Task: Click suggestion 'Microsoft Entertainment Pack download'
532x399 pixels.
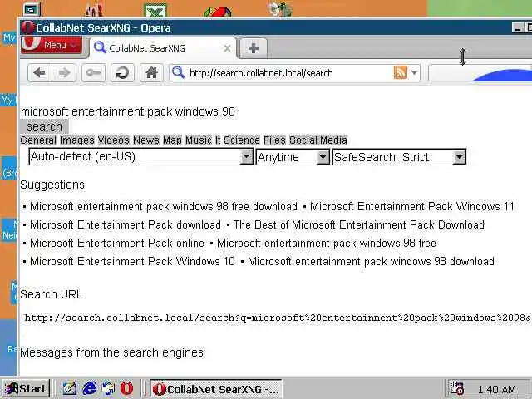Action: 126,224
